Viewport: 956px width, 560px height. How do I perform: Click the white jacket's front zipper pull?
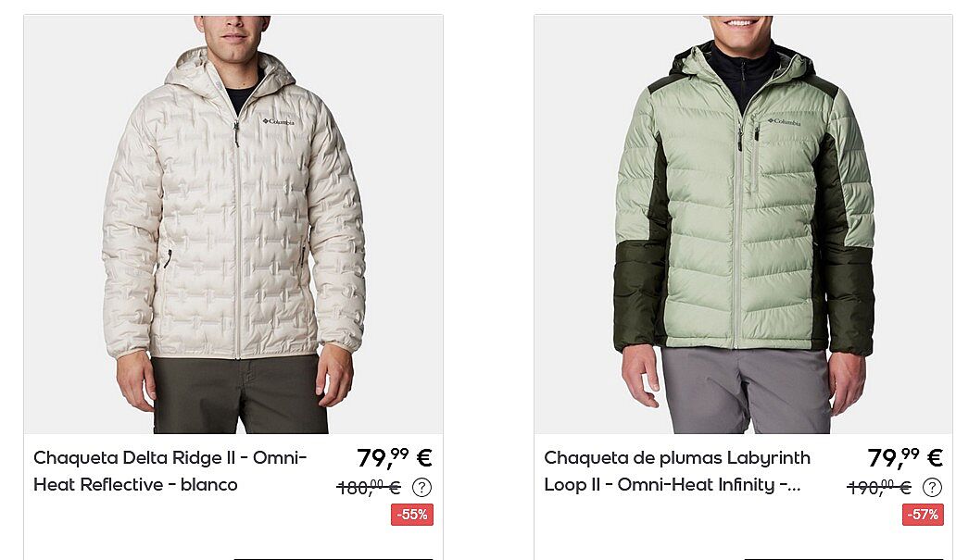click(x=236, y=134)
